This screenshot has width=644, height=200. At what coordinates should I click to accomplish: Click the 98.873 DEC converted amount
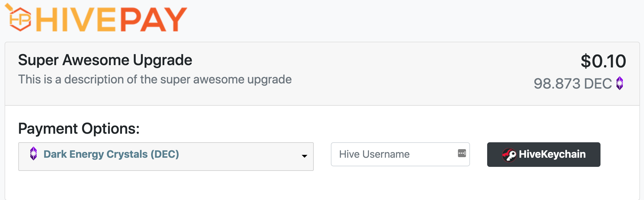click(x=573, y=83)
